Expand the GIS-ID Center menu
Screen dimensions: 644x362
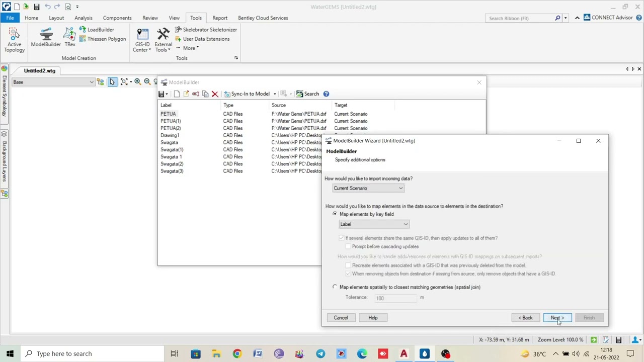click(x=142, y=40)
